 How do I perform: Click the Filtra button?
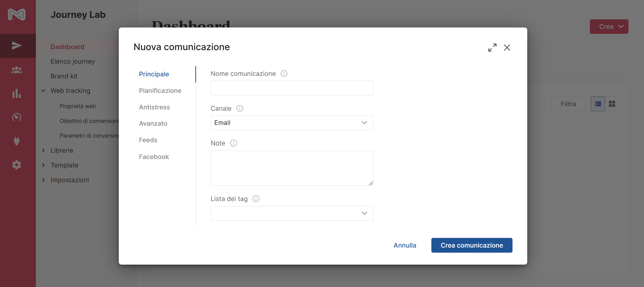(568, 104)
